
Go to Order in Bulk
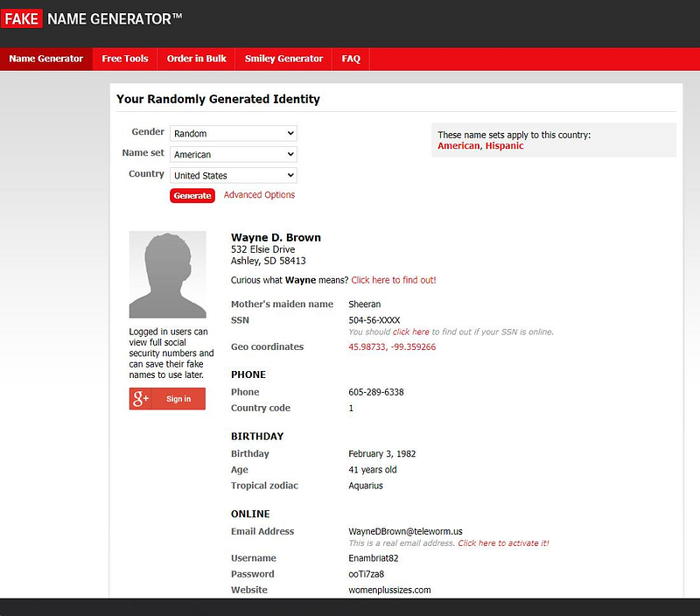(x=196, y=59)
